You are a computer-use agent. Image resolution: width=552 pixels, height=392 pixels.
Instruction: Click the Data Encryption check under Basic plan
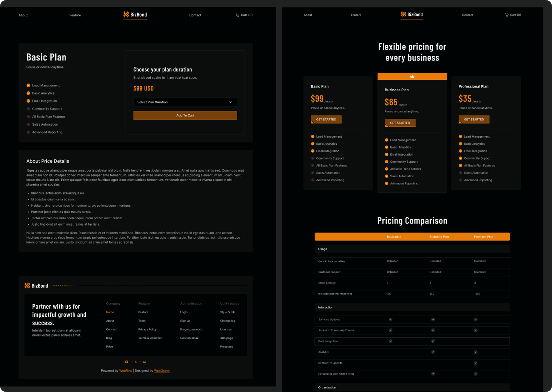390,341
